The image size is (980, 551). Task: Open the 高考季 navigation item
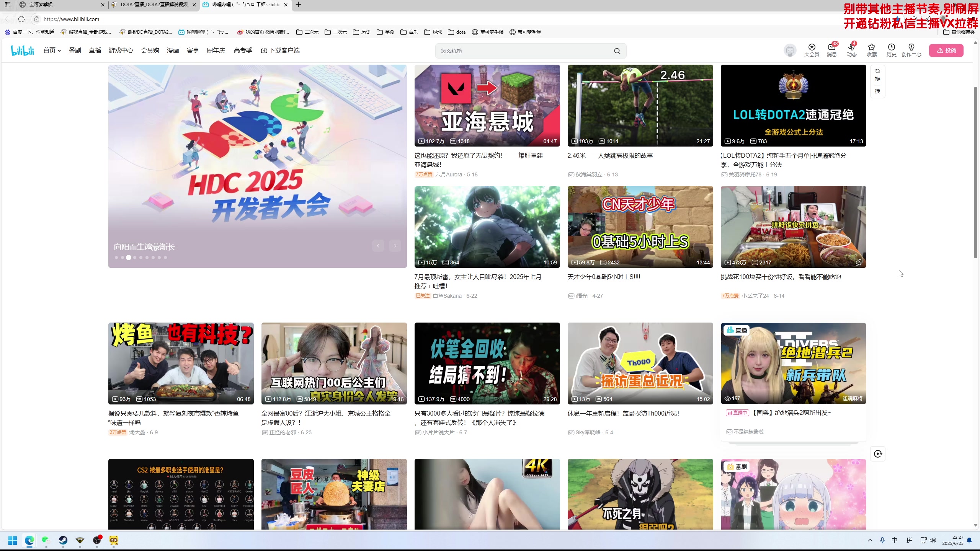click(x=243, y=51)
